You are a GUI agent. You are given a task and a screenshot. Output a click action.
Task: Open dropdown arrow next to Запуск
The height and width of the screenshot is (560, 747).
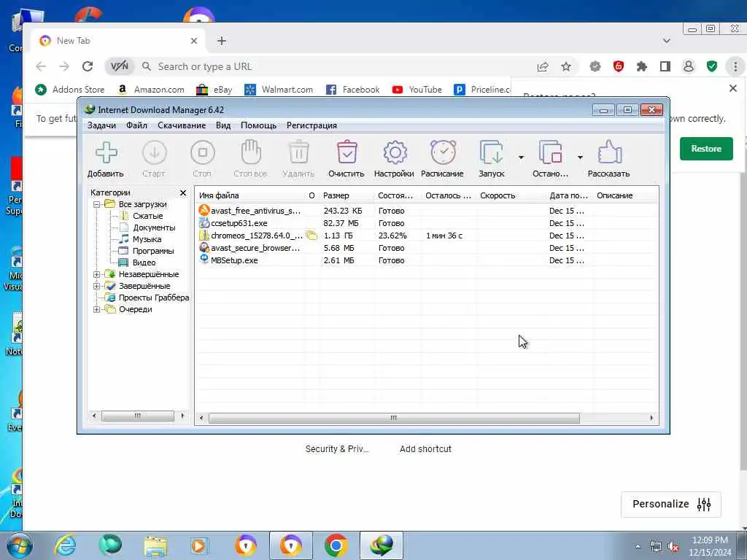[521, 157]
